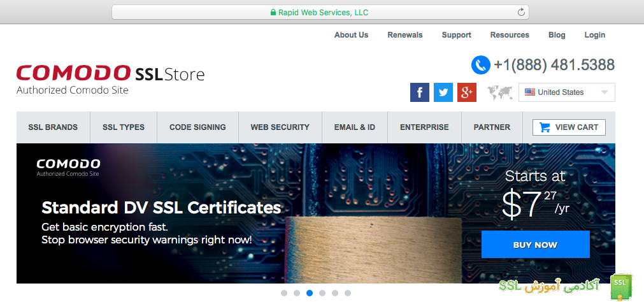Select the active third carousel dot
The width and height of the screenshot is (644, 302).
click(310, 293)
